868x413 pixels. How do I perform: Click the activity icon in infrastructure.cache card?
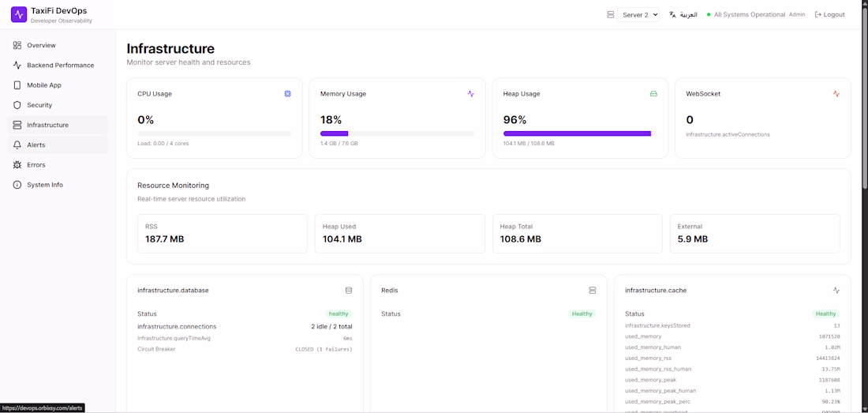click(836, 290)
